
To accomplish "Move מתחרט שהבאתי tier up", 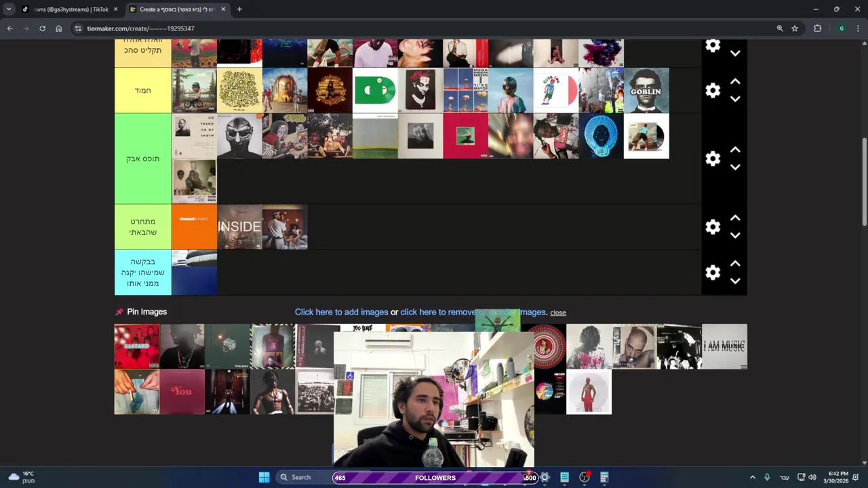I will click(735, 218).
